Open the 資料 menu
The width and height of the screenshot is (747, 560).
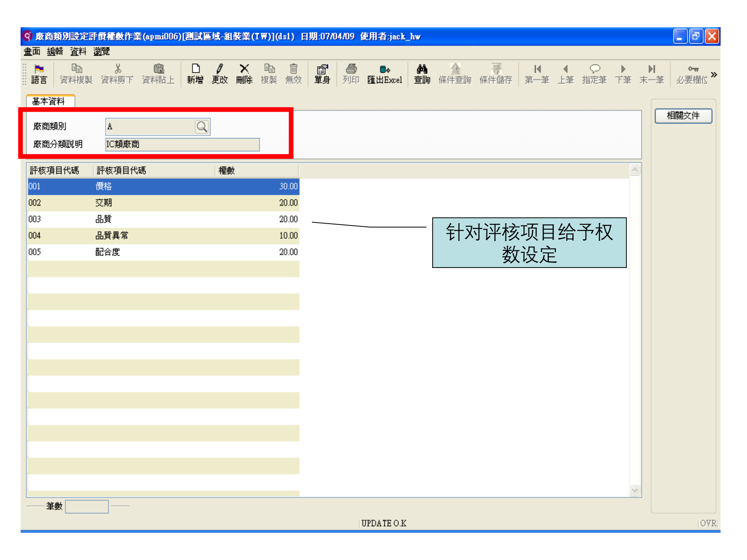pyautogui.click(x=79, y=51)
